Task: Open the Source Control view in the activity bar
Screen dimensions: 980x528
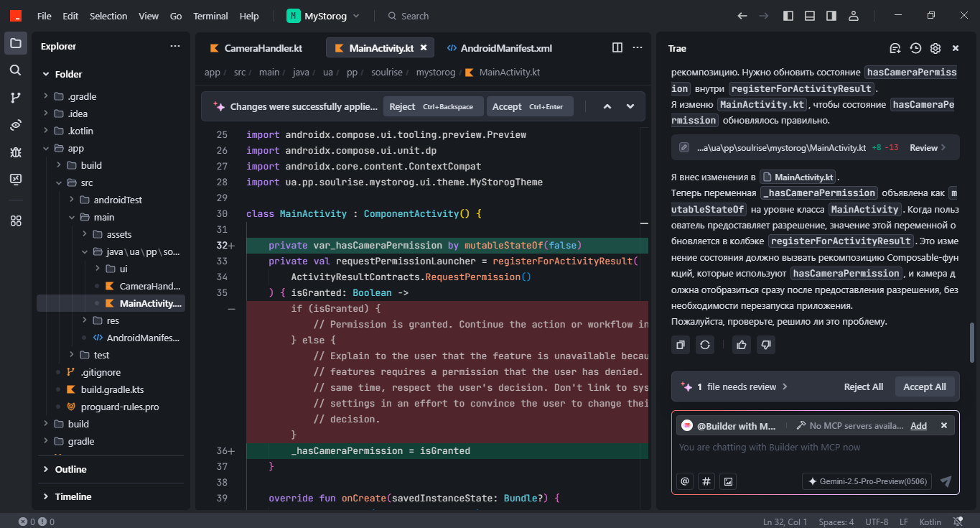Action: point(16,98)
